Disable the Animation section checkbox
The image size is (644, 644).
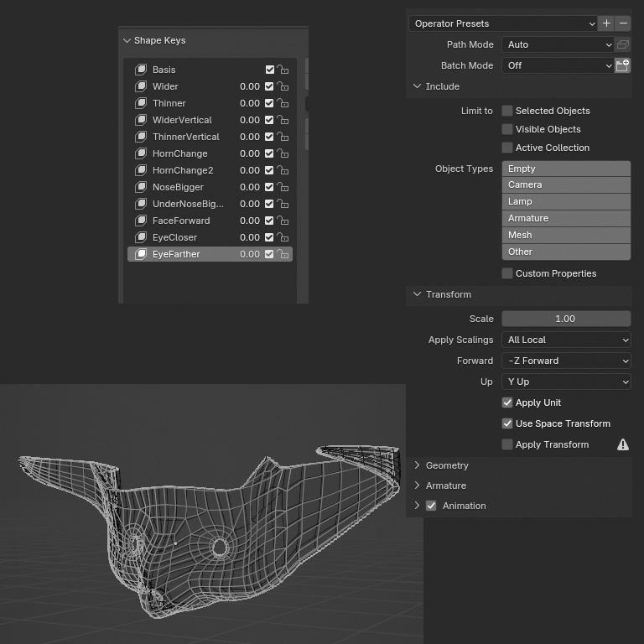(431, 506)
